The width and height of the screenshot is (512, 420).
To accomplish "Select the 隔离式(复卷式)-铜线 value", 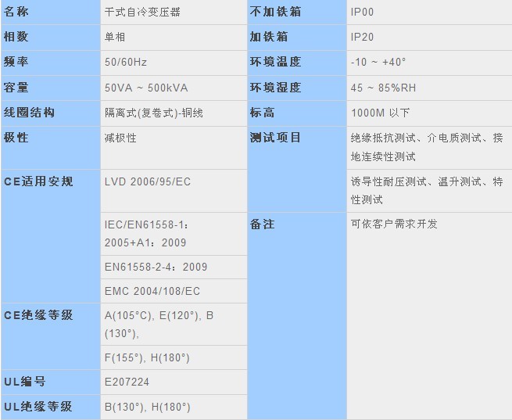I will 153,113.
